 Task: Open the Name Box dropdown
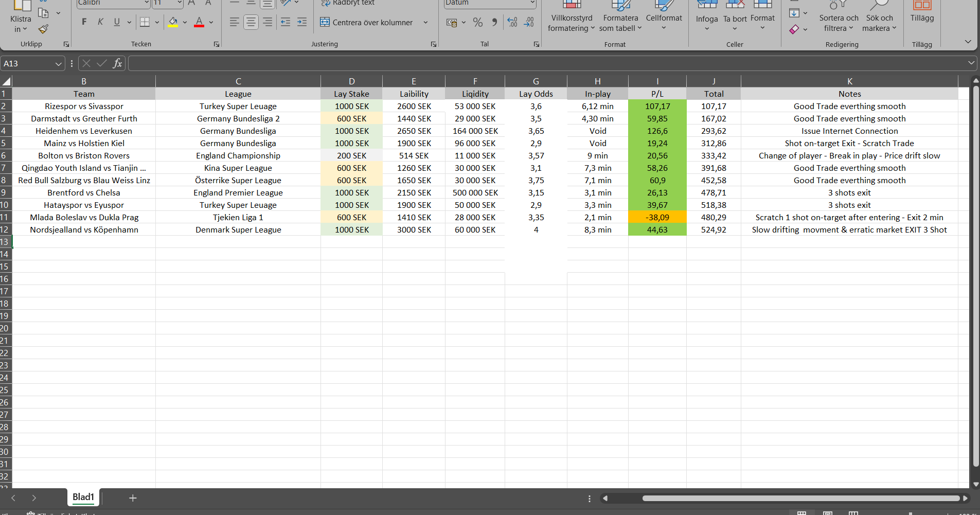click(x=58, y=64)
